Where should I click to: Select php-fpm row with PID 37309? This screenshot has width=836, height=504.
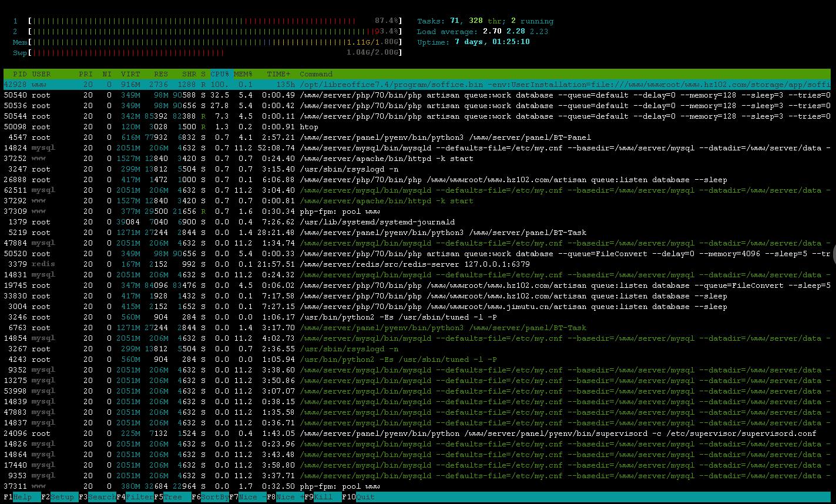point(417,211)
